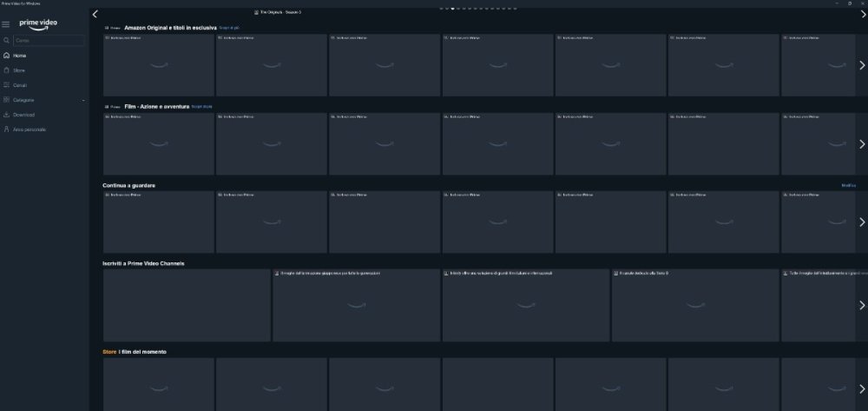This screenshot has height=411, width=868.
Task: Open first card in Store I film del momento
Action: [x=159, y=384]
